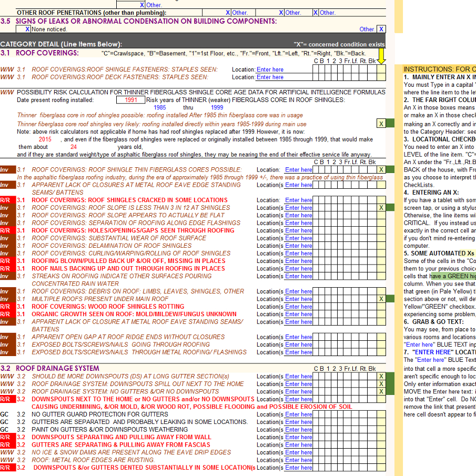The image size is (476, 476).
Task: Uncheck the X for 'Should Be More Downspouts'
Action: click(381, 377)
